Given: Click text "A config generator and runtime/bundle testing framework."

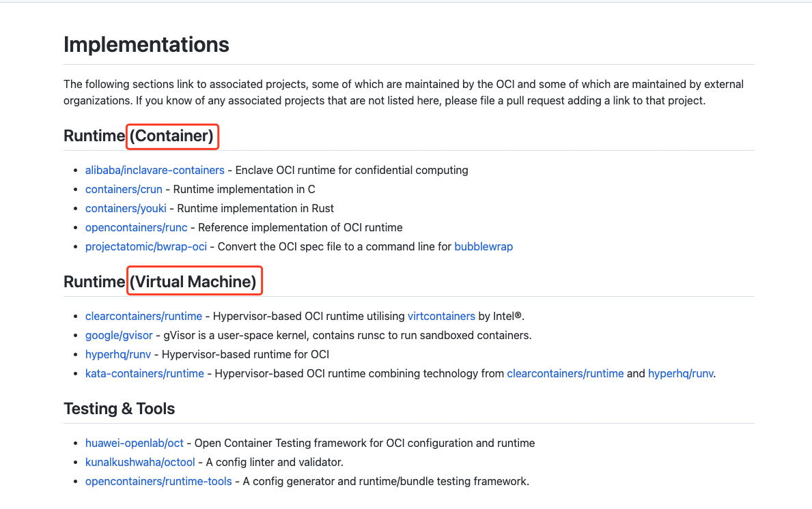Looking at the screenshot, I should pyautogui.click(x=386, y=482).
